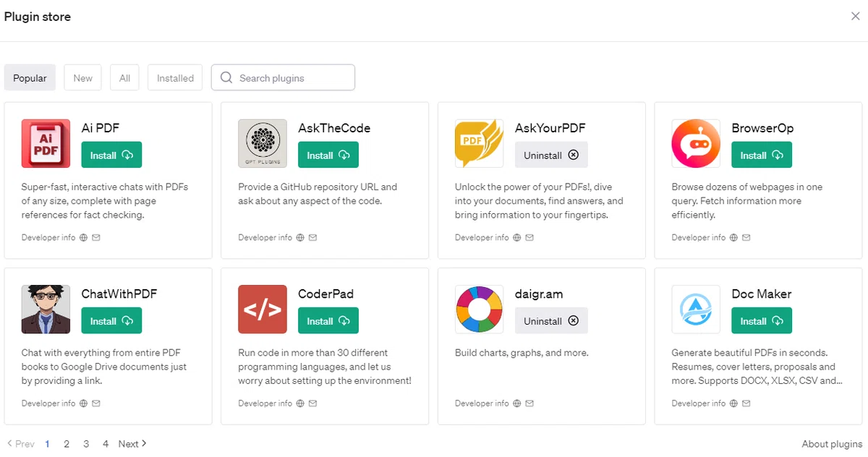
Task: Install the Doc Maker plugin
Action: pos(762,320)
